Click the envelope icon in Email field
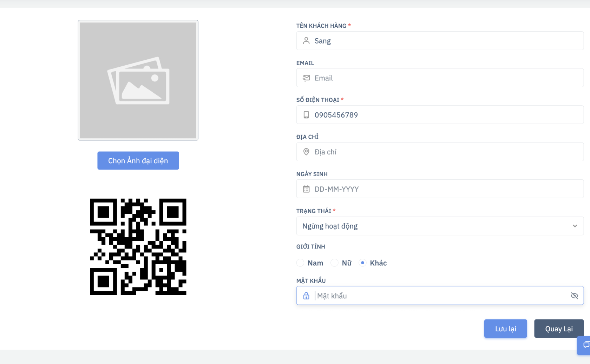 coord(306,78)
